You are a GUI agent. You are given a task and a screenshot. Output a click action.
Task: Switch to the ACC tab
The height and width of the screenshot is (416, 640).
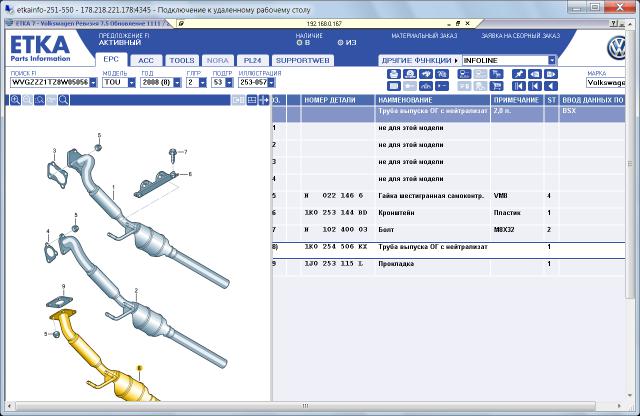coord(146,60)
